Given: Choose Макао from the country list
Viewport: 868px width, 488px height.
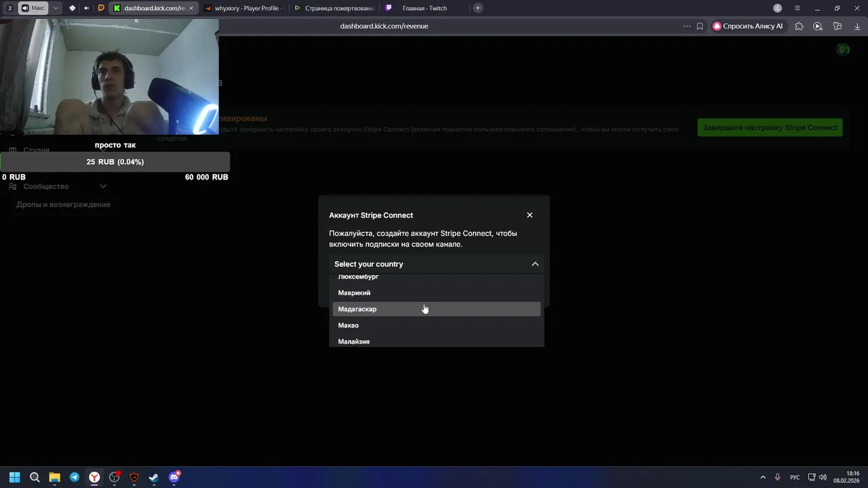Looking at the screenshot, I should pyautogui.click(x=437, y=325).
